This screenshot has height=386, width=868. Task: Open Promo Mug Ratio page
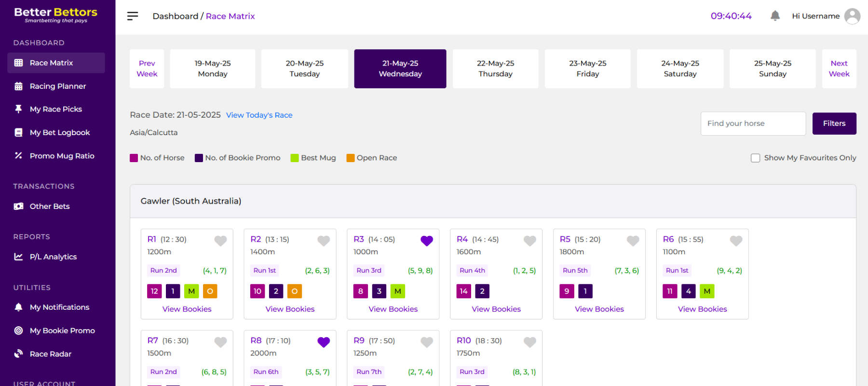[62, 156]
